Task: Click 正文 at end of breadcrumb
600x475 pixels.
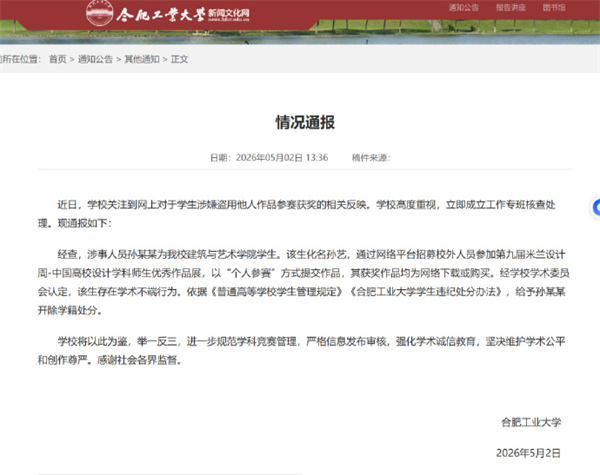Action: point(179,59)
